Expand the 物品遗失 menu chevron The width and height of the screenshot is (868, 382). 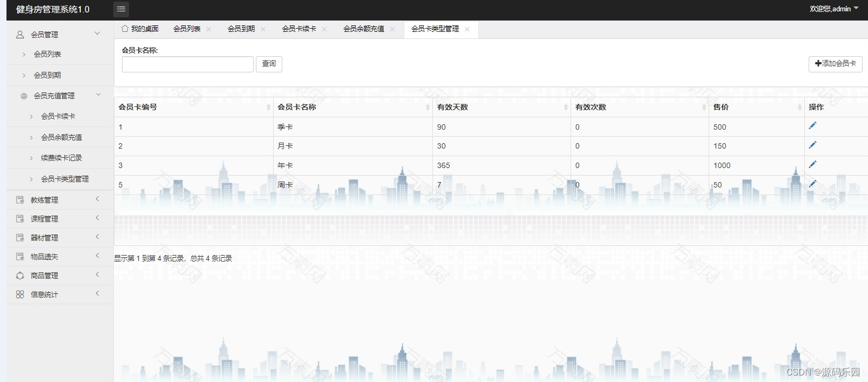pos(97,256)
